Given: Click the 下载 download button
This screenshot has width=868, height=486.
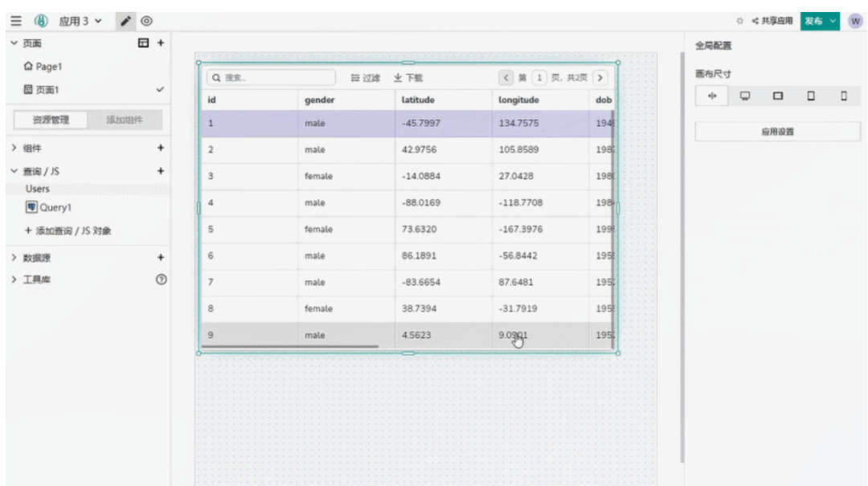Looking at the screenshot, I should pyautogui.click(x=408, y=78).
